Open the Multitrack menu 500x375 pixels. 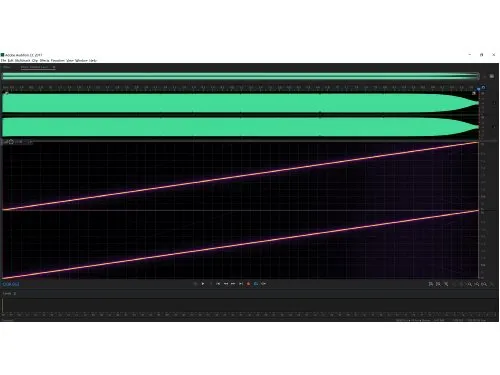pos(23,60)
